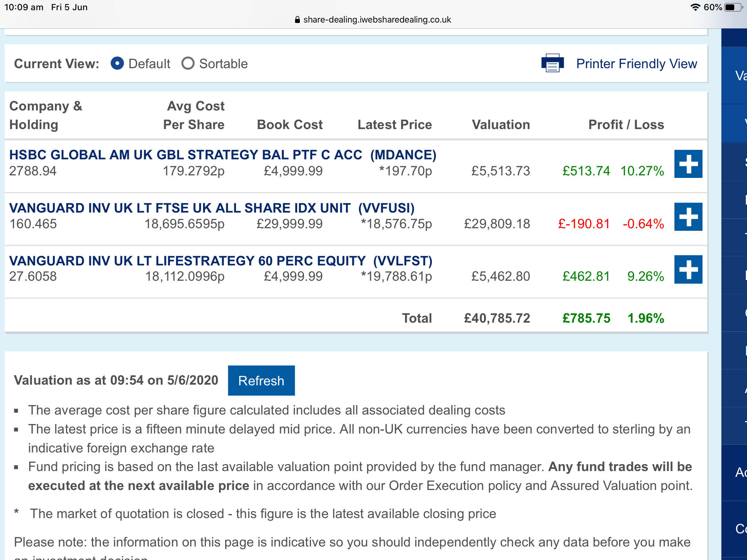
Task: Tap the padlock icon in address bar
Action: click(297, 20)
